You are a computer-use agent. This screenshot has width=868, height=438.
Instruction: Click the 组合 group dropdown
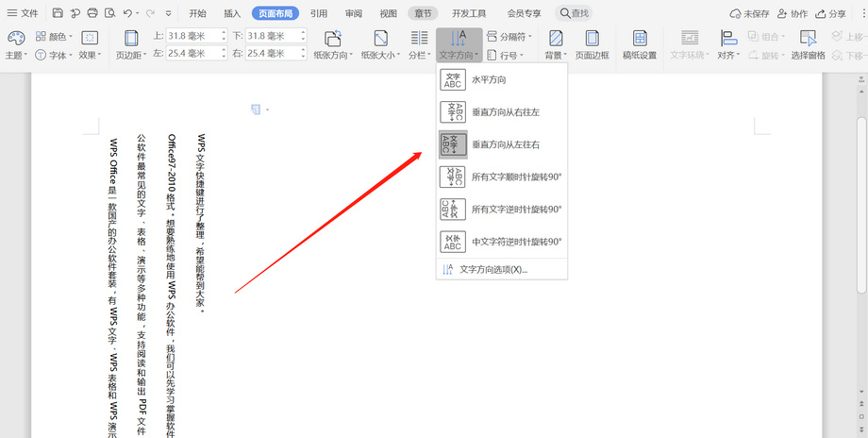(x=767, y=37)
